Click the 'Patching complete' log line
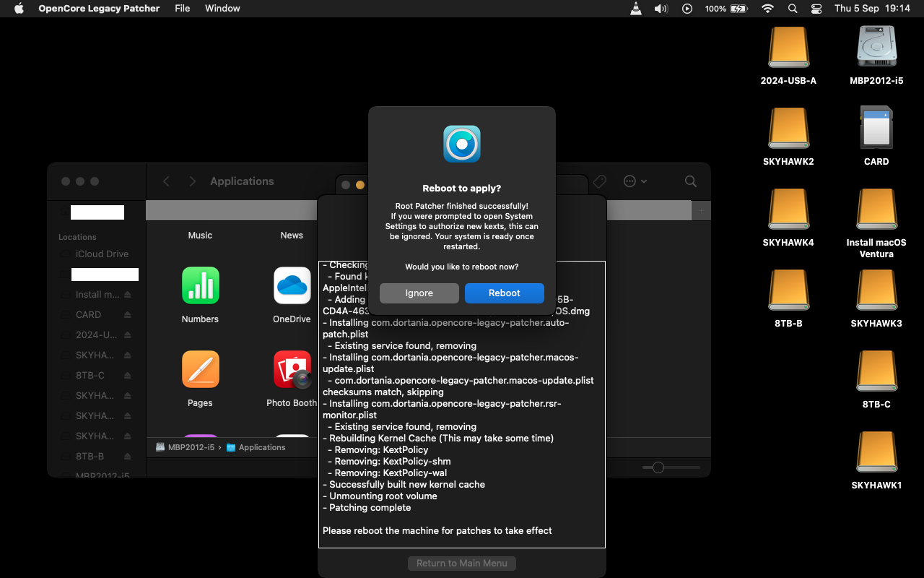The image size is (924, 578). point(367,508)
